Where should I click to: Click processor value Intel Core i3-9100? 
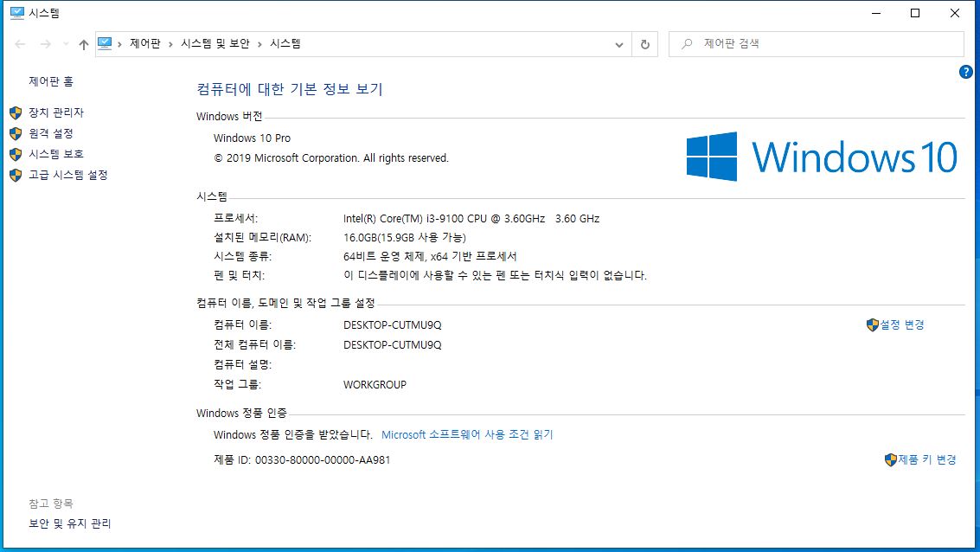[x=471, y=219]
